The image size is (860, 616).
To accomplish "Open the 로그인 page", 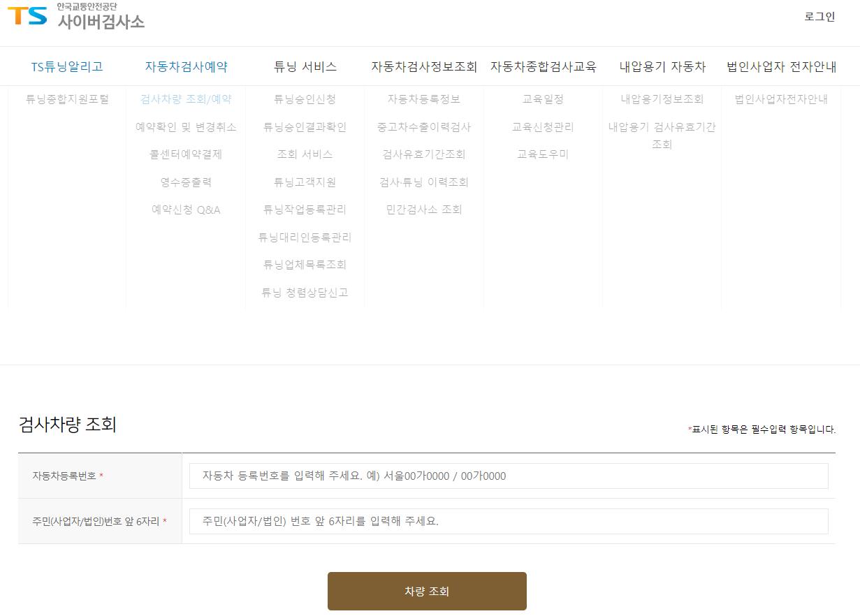I will (x=819, y=17).
